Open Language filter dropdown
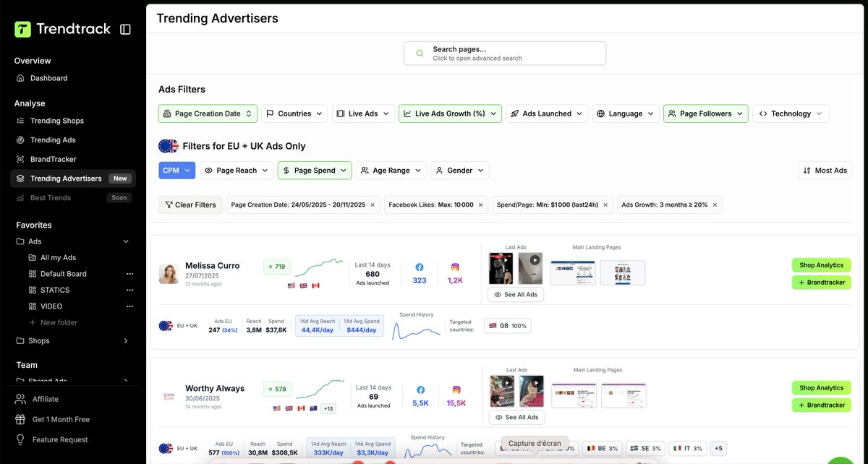Image resolution: width=868 pixels, height=464 pixels. click(625, 113)
